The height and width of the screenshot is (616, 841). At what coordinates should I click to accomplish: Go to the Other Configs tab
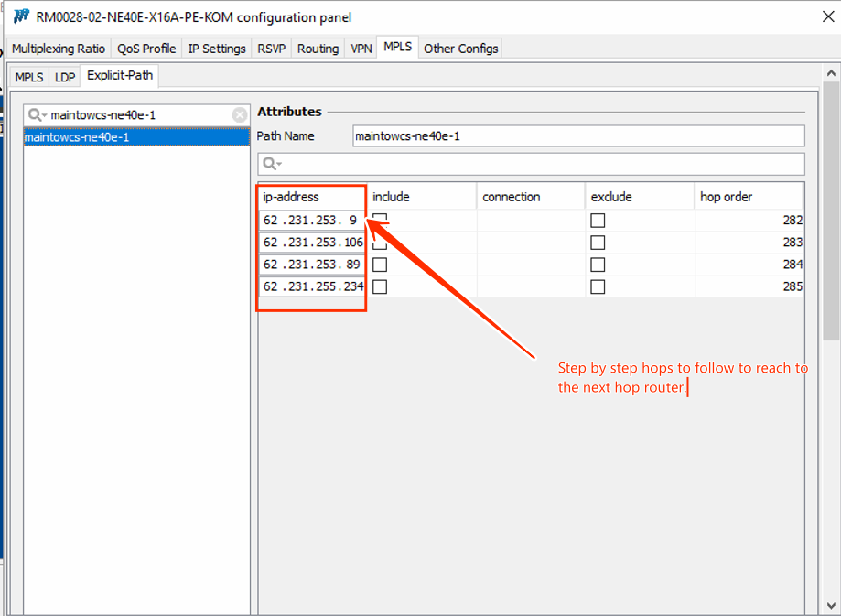[x=460, y=49]
